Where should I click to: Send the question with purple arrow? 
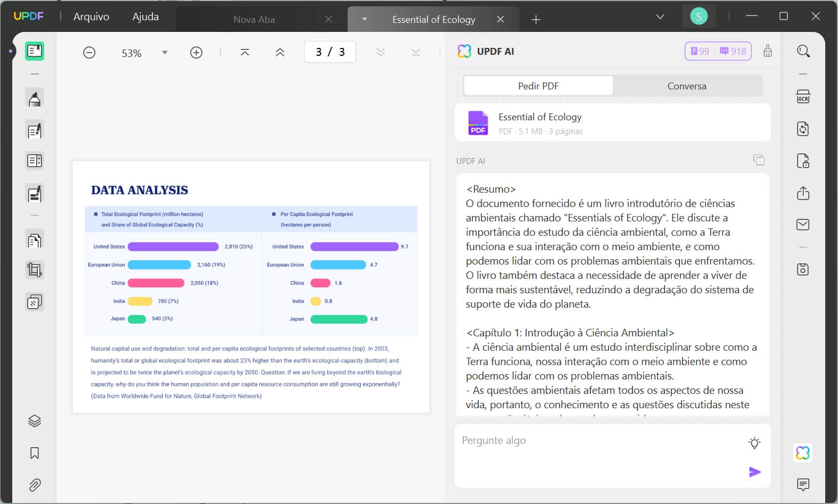pos(755,472)
